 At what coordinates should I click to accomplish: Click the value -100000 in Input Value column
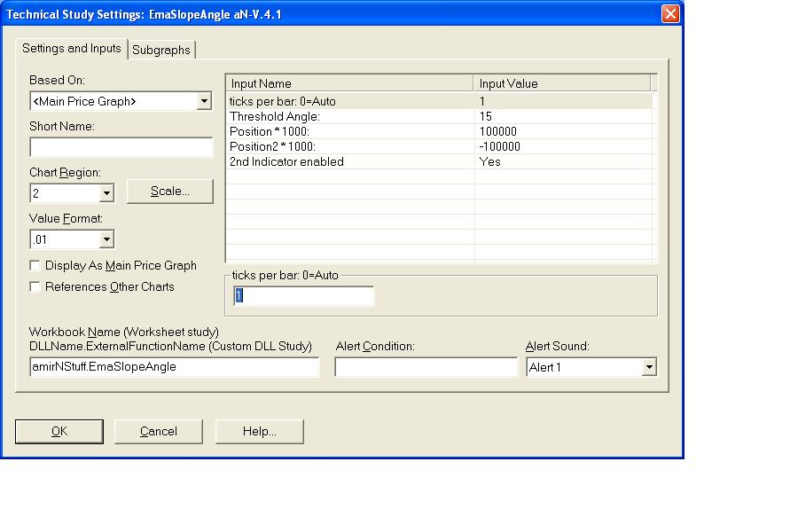[x=500, y=146]
